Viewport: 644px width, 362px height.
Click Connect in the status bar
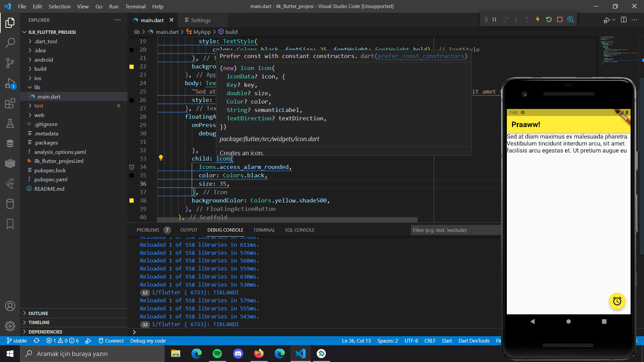click(111, 341)
